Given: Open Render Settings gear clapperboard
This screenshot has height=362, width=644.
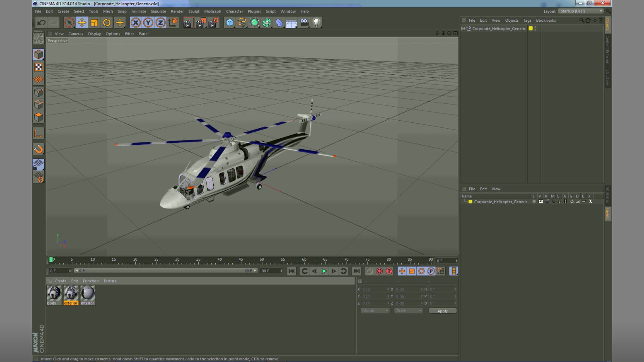Looking at the screenshot, I should point(213,23).
